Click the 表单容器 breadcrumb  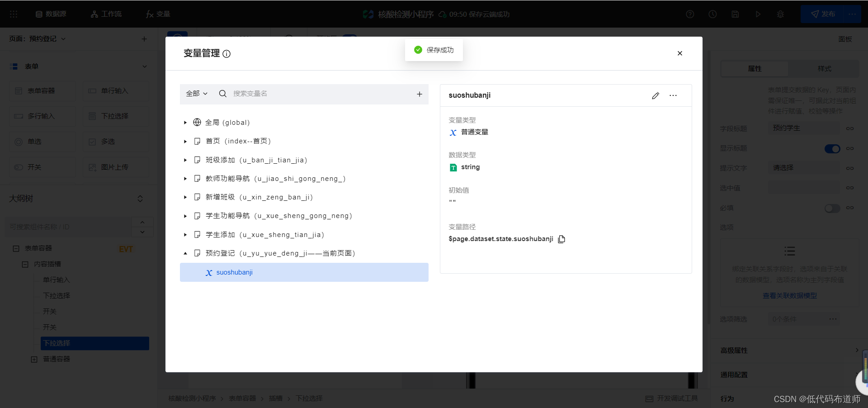[x=242, y=398]
